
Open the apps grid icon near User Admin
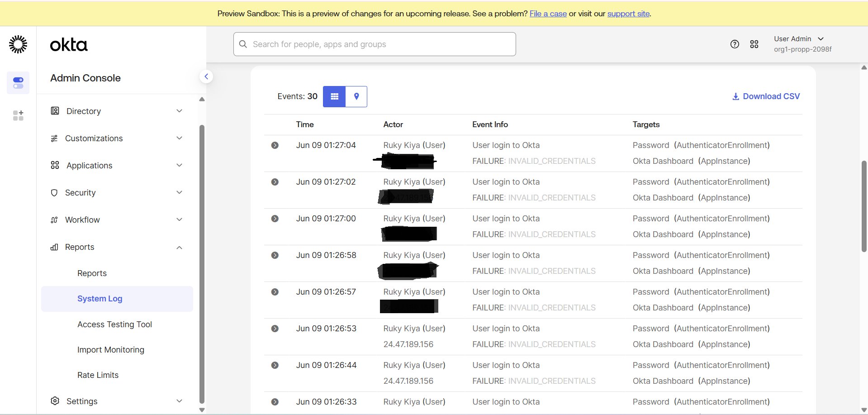754,44
